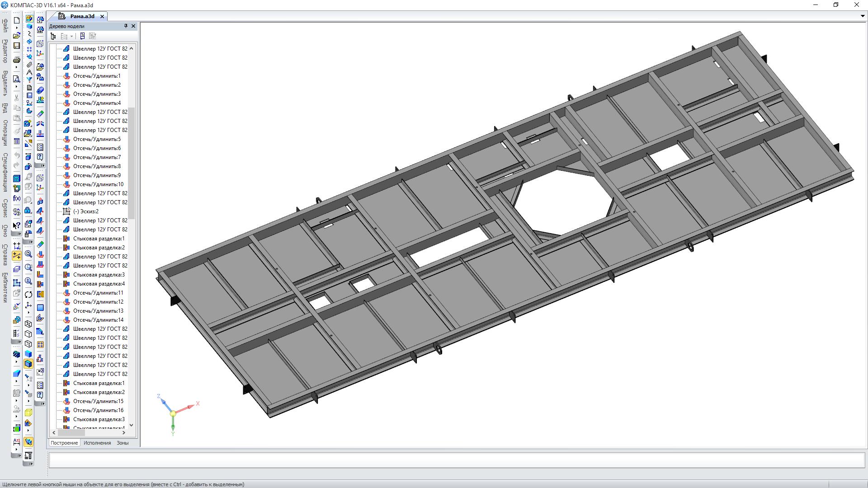Image resolution: width=868 pixels, height=488 pixels.
Task: Select Стыковая разделка:4 tree item
Action: pyautogui.click(x=99, y=284)
